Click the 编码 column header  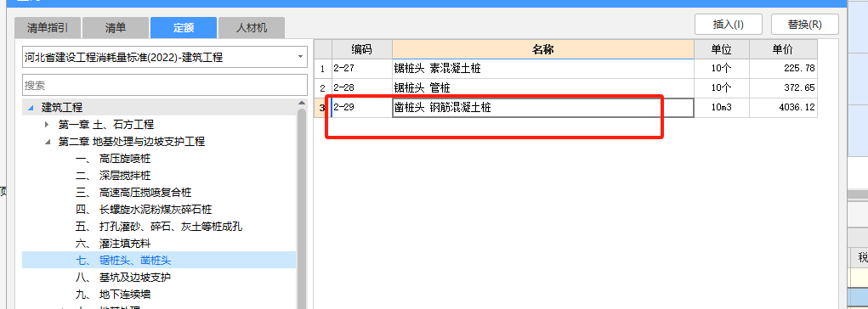[362, 50]
